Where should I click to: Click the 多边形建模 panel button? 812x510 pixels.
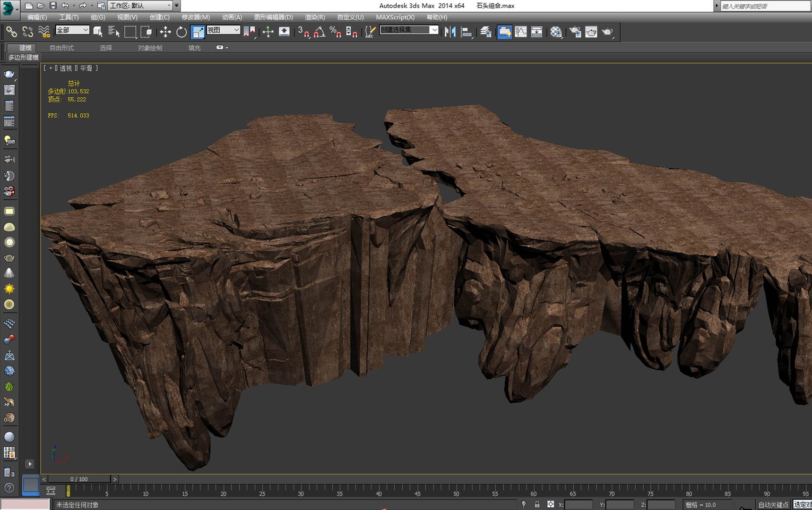23,57
